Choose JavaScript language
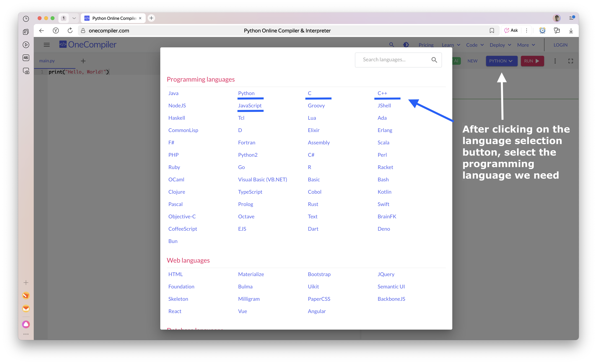Image resolution: width=597 pixels, height=364 pixels. pyautogui.click(x=250, y=106)
